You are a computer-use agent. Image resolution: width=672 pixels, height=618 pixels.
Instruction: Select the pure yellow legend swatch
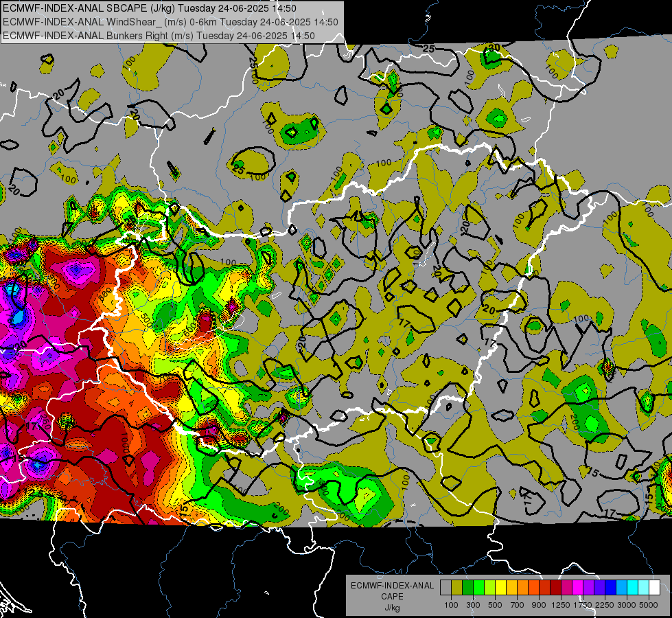[500, 588]
